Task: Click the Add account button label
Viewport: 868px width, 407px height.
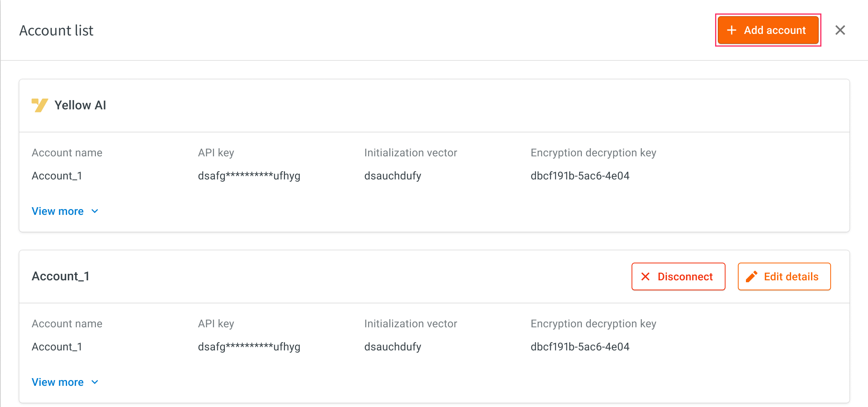Action: 775,30
